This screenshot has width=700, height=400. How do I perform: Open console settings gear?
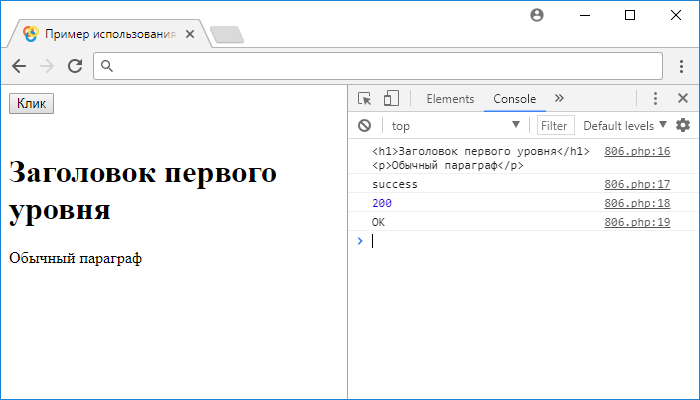(x=683, y=125)
